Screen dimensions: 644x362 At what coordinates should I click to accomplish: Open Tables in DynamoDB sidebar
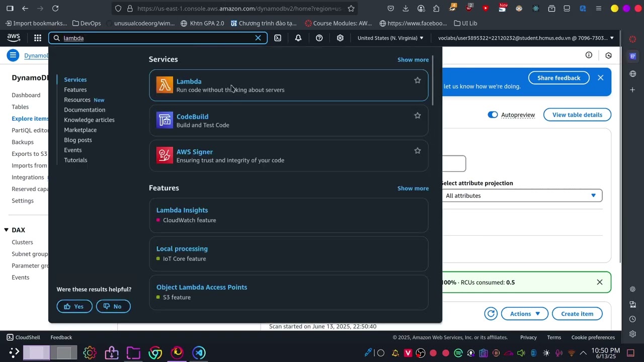coord(20,107)
